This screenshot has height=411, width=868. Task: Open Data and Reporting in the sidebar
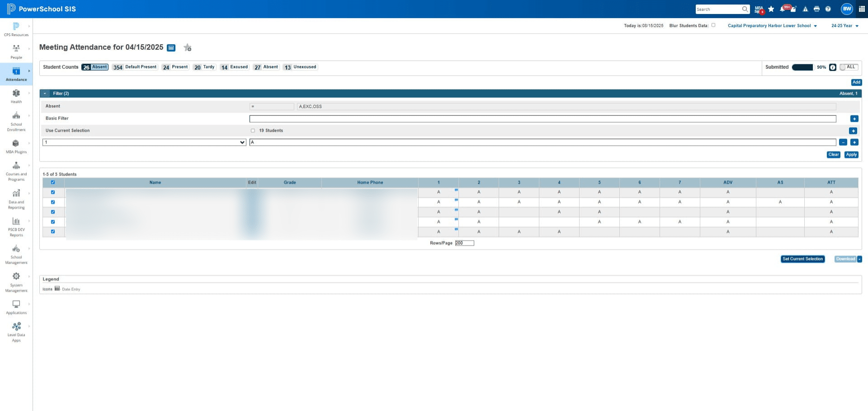(x=16, y=199)
